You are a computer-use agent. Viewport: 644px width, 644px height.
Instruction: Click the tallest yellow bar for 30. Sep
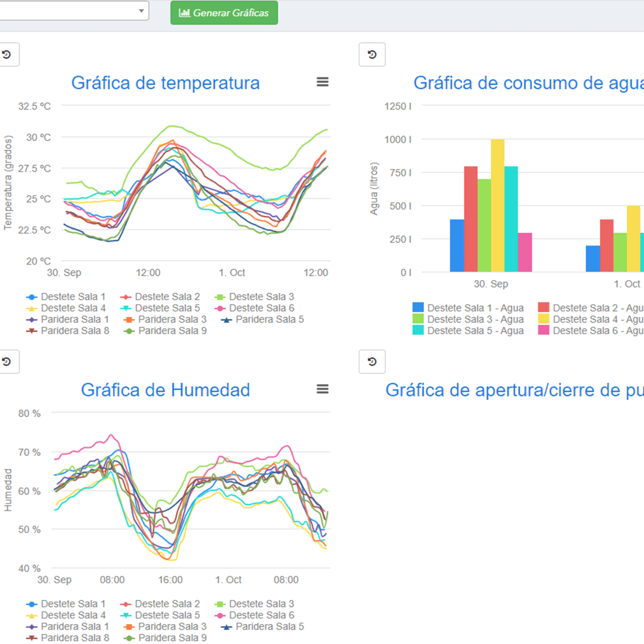(x=498, y=206)
